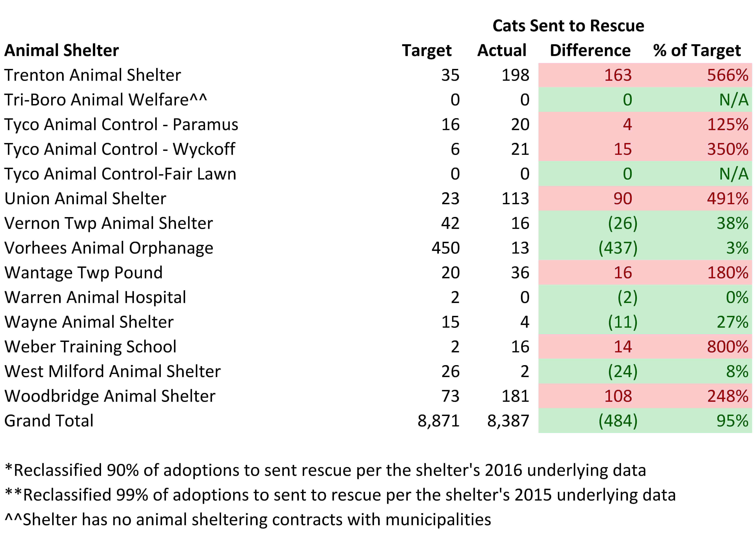
Task: Click the 350% cell for Wyckoff
Action: click(x=728, y=149)
